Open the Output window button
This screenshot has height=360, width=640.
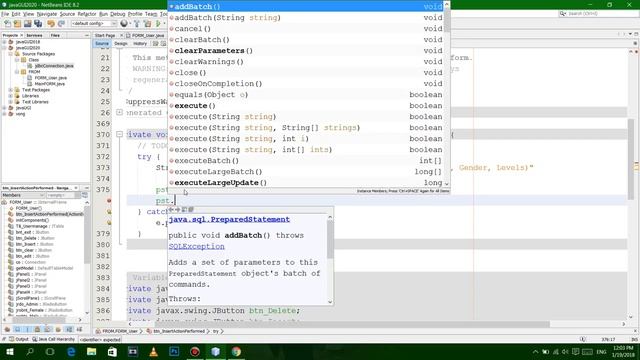19,339
